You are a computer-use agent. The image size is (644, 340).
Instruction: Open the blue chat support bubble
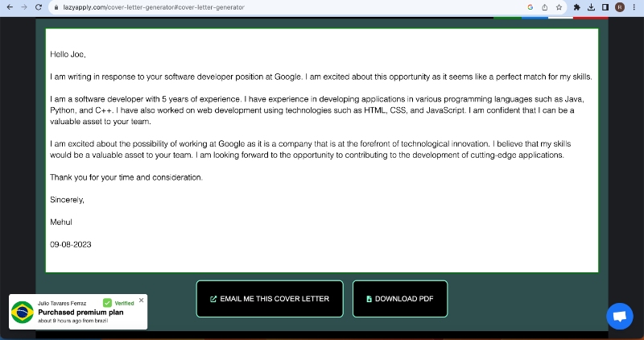pos(620,316)
